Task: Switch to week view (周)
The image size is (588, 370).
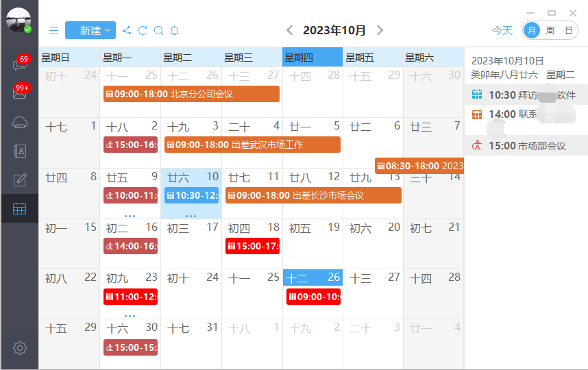Action: 550,30
